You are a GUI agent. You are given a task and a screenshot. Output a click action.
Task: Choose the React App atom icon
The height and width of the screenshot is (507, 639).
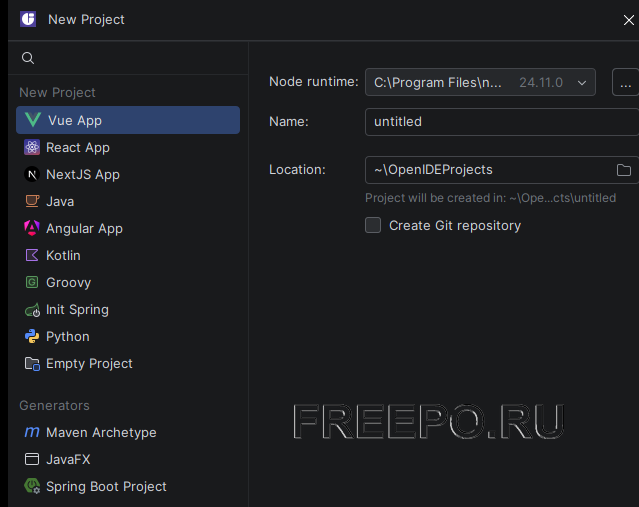tap(32, 147)
